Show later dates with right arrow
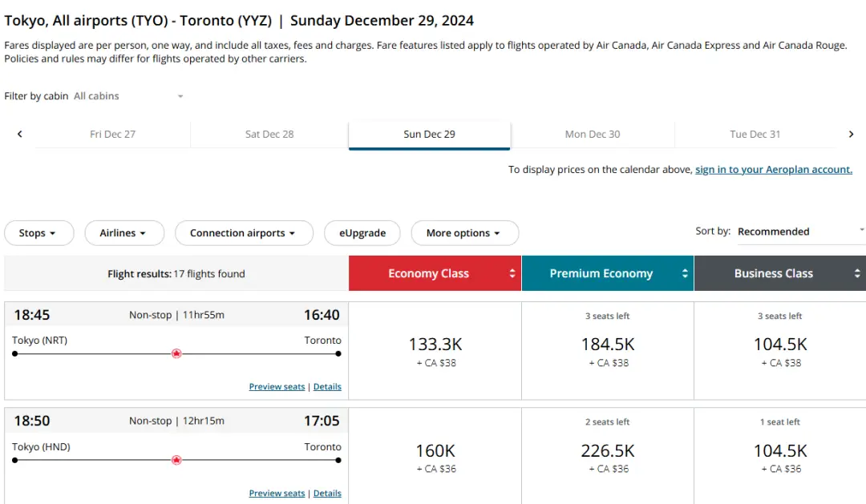 tap(851, 135)
